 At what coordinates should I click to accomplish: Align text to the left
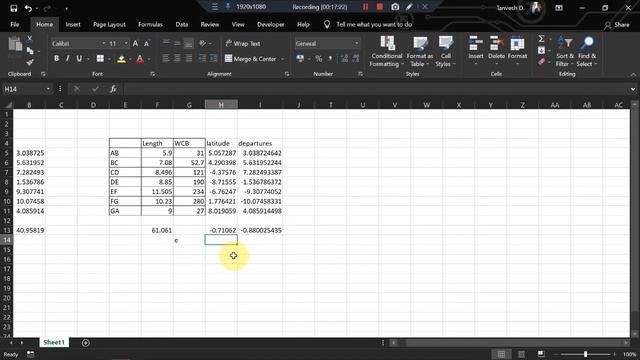click(x=166, y=59)
